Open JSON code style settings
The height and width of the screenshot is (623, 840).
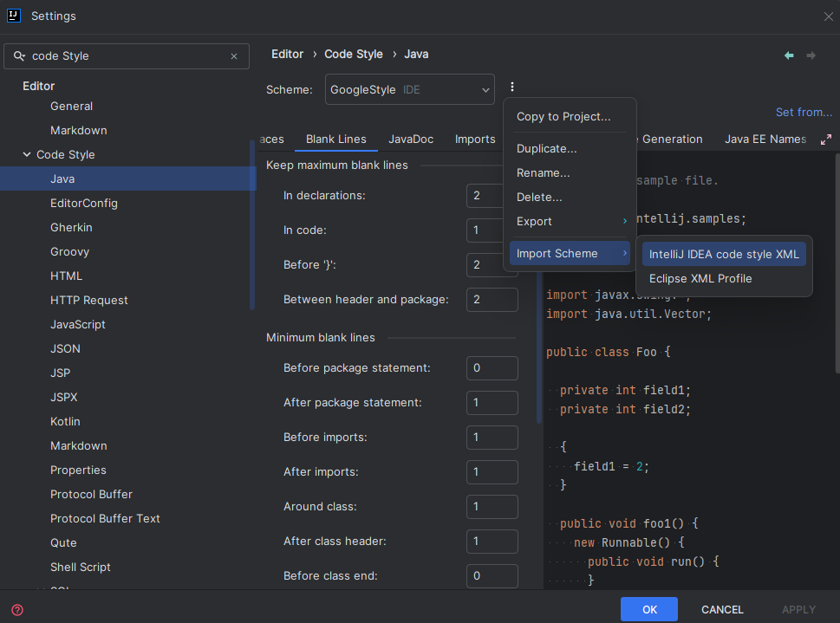[65, 348]
